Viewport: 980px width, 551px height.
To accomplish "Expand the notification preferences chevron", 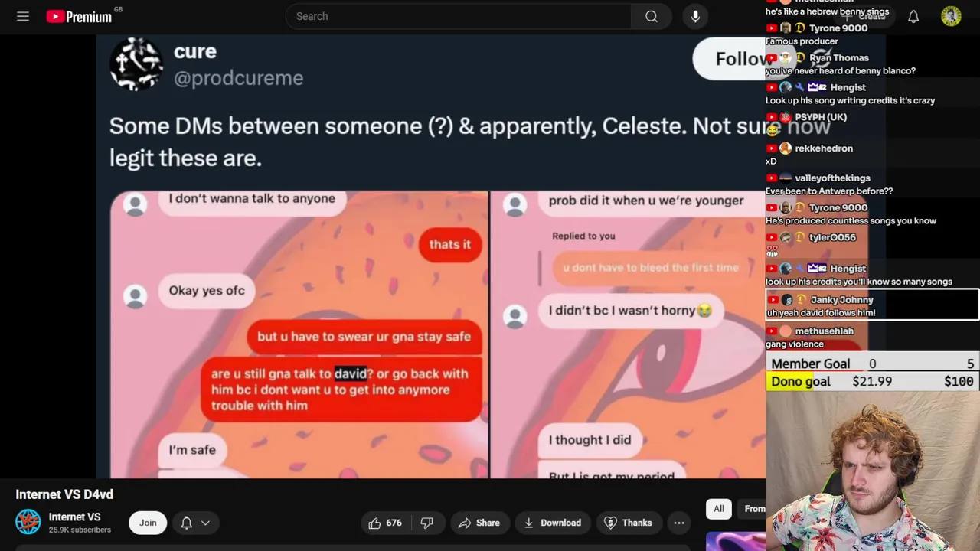I will coord(205,523).
